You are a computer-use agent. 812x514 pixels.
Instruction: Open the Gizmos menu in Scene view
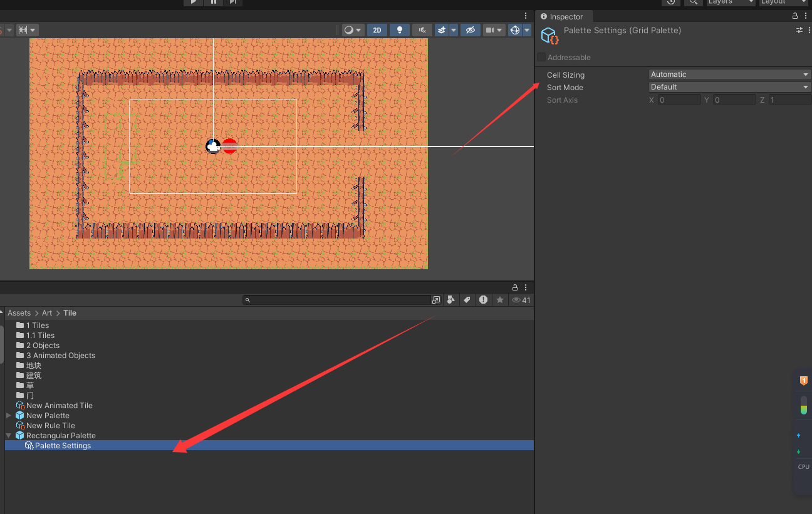pos(526,29)
